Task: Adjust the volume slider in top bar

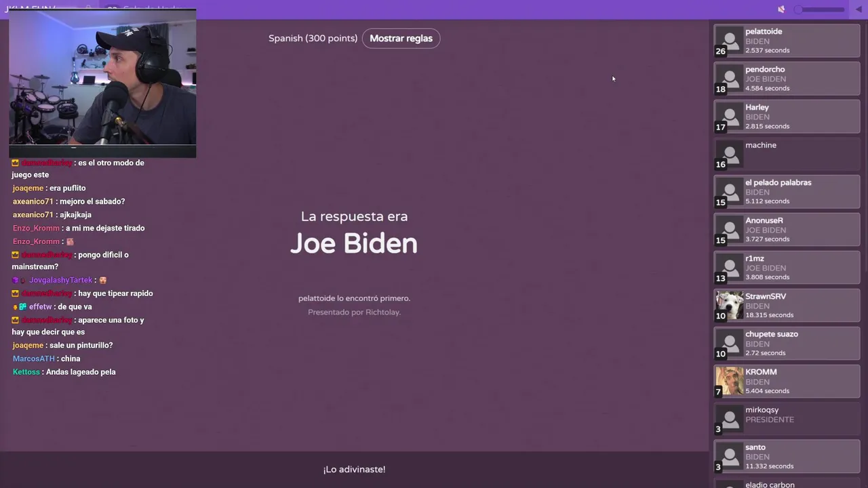Action: click(820, 9)
